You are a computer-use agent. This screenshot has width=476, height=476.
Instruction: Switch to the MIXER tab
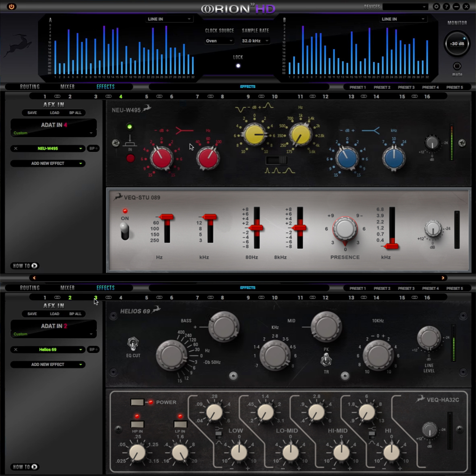point(67,87)
